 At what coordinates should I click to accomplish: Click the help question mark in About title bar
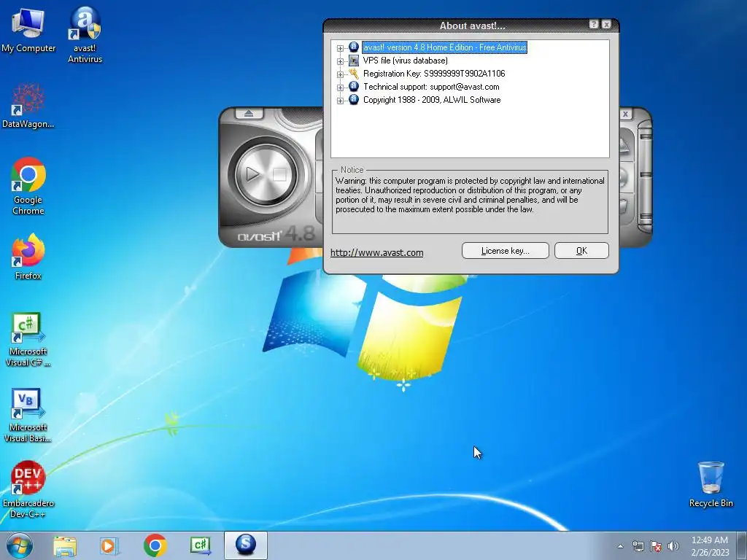point(594,24)
